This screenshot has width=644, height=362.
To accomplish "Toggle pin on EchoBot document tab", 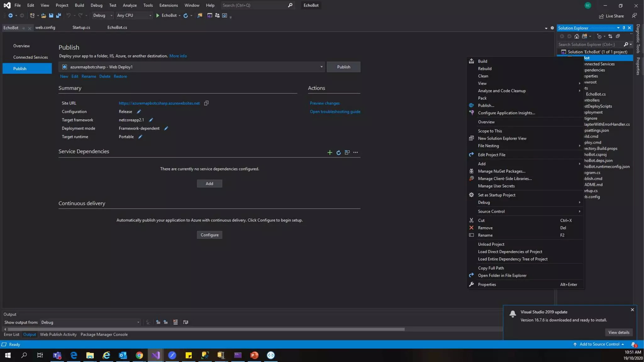I will [x=24, y=28].
